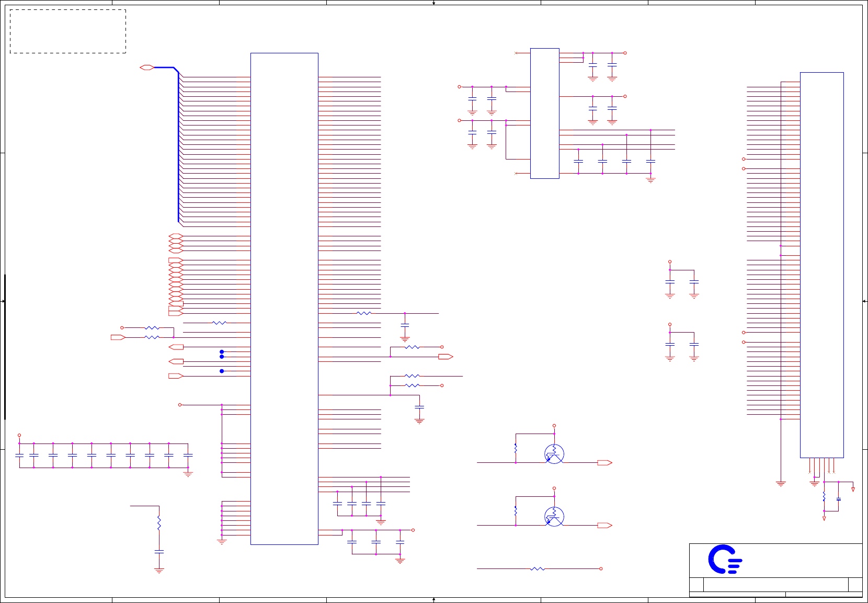
Task: Select the thick blue vertical bus line
Action: coord(178,146)
